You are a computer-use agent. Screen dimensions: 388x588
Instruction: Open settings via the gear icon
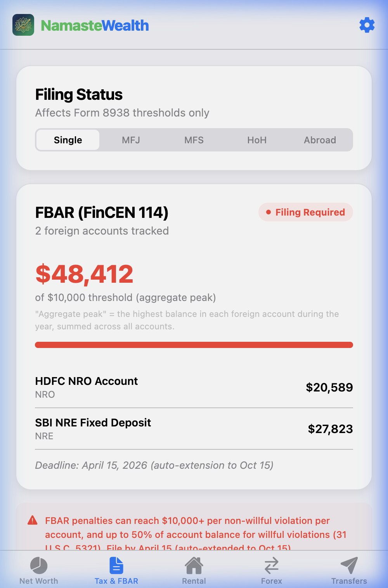[367, 25]
